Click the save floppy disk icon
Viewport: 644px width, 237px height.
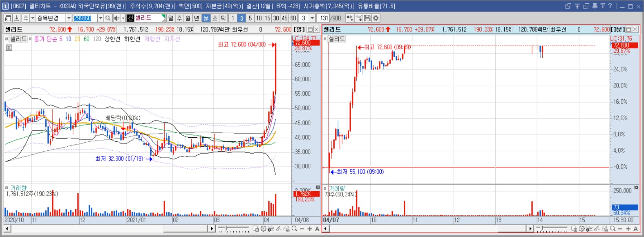[367, 18]
